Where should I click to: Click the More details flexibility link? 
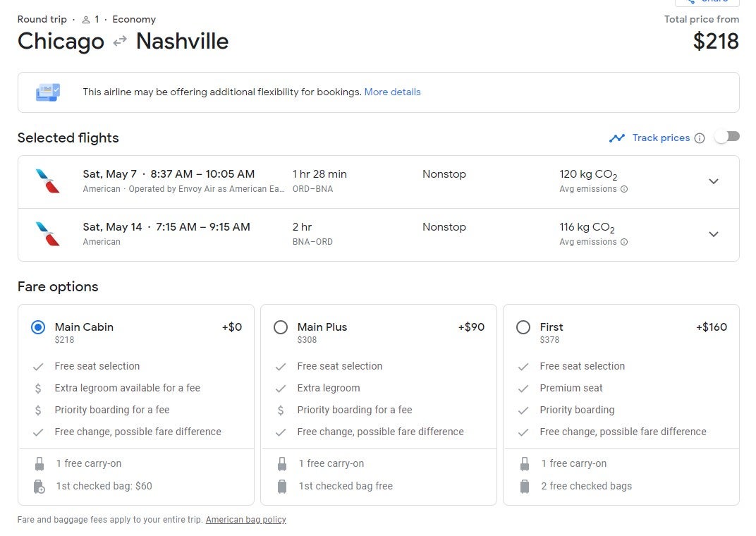392,92
